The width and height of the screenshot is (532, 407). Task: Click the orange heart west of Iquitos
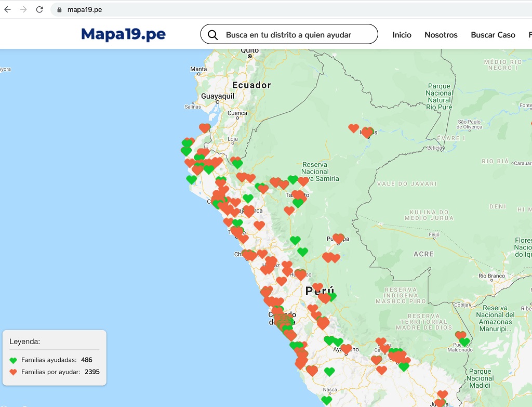click(x=353, y=128)
